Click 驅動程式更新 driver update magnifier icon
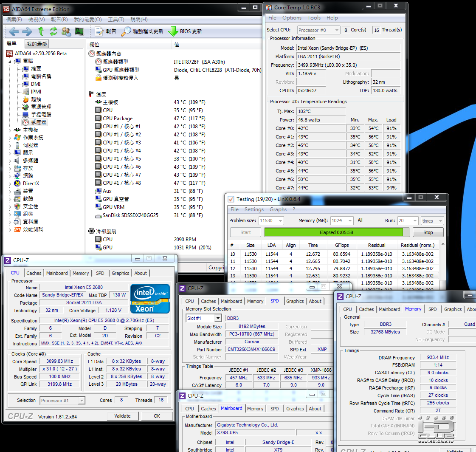 [126, 31]
